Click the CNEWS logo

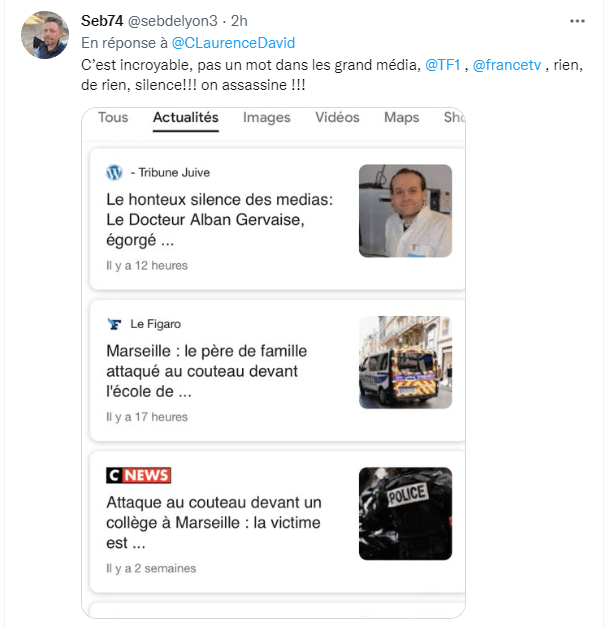(x=139, y=475)
